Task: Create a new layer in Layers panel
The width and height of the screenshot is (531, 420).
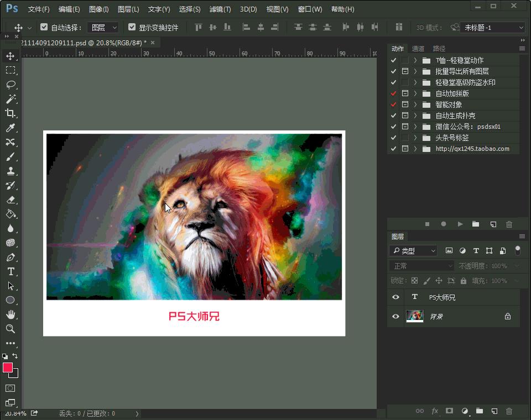Action: click(494, 411)
